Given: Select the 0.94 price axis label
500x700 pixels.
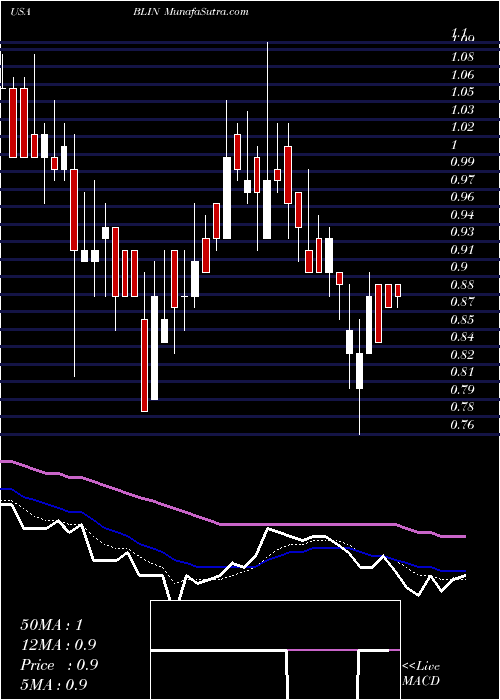Looking at the screenshot, I should pos(462,215).
